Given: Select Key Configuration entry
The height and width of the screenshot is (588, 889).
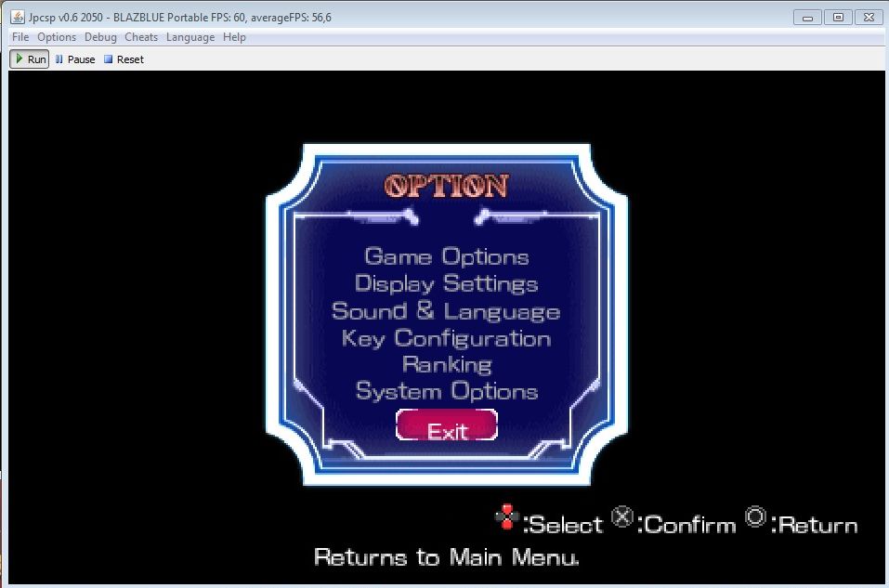Looking at the screenshot, I should click(447, 338).
